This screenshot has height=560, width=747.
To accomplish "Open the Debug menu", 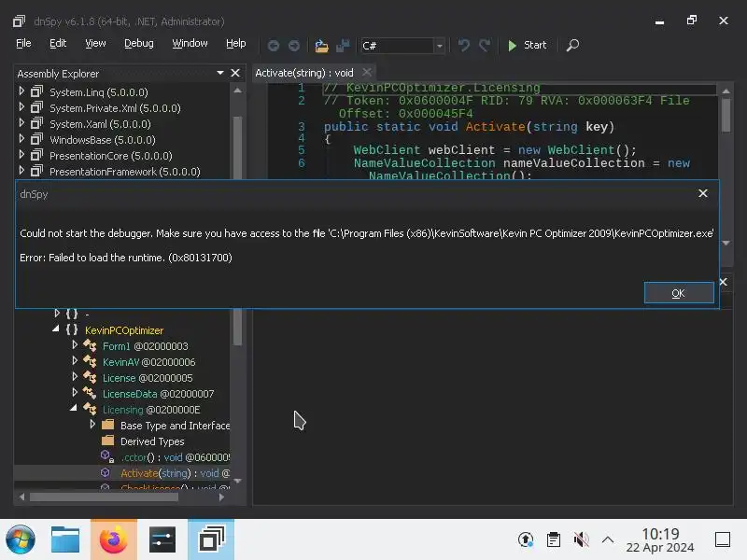I will (x=138, y=43).
